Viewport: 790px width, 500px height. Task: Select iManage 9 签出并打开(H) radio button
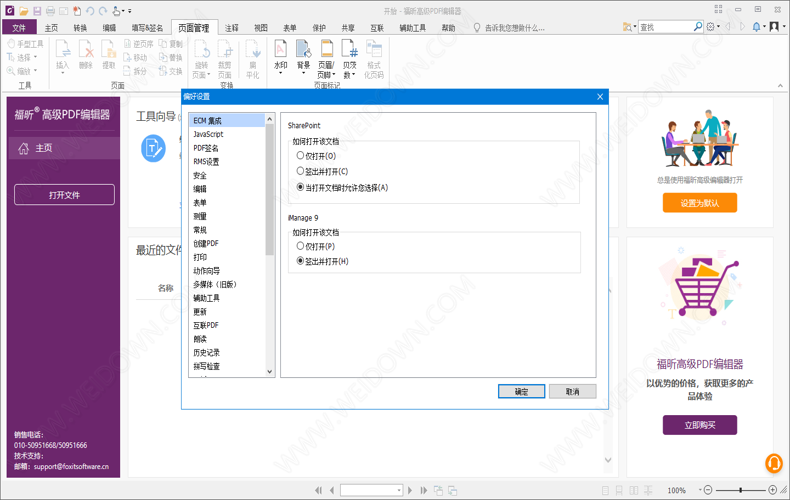pos(300,261)
